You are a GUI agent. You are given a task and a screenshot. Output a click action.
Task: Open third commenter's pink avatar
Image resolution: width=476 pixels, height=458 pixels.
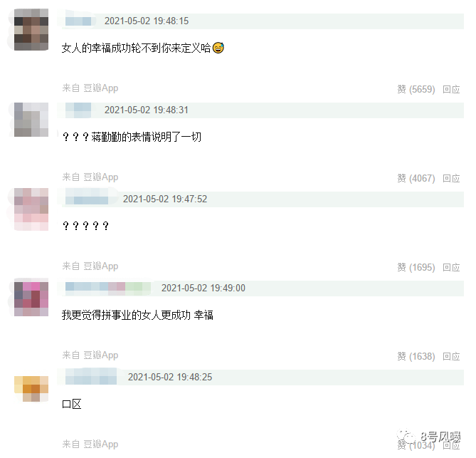(31, 209)
